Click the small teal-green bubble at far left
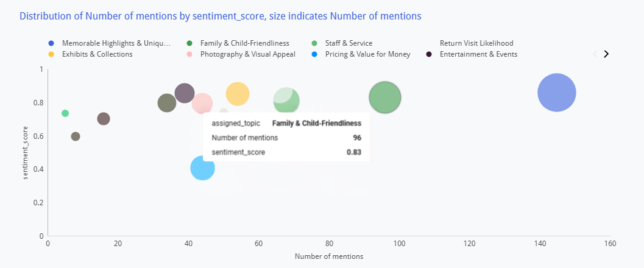The width and height of the screenshot is (644, 268). [65, 113]
